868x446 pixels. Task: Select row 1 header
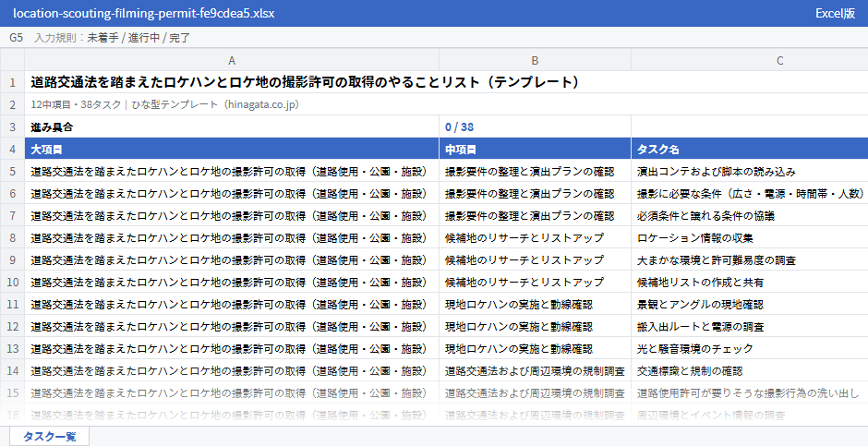point(12,82)
